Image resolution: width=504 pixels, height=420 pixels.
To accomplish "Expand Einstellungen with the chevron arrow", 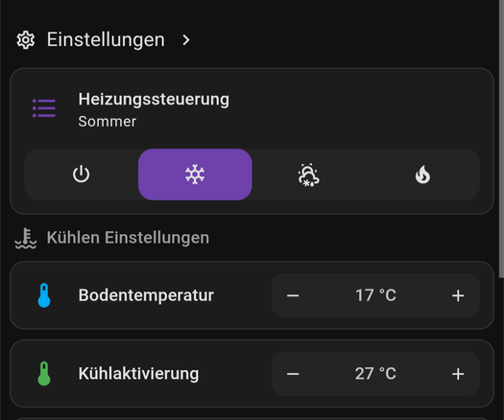I will 186,40.
